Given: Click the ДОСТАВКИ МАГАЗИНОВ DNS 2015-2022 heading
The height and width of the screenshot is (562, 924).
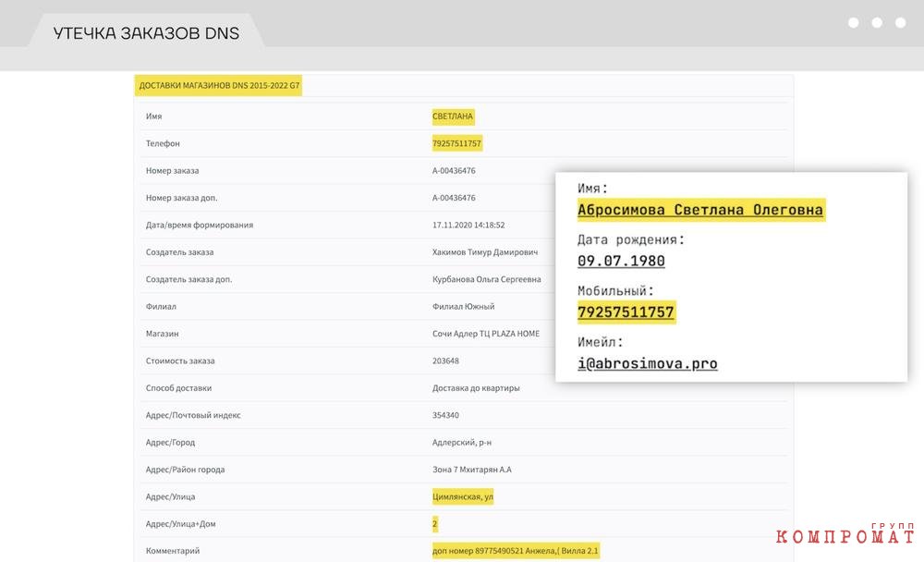Looking at the screenshot, I should click(219, 86).
